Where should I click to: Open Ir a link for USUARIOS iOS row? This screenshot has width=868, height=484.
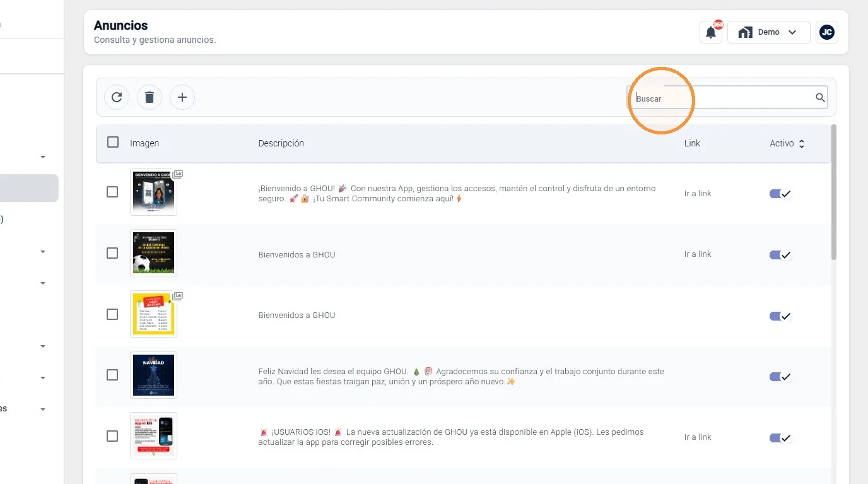tap(698, 437)
